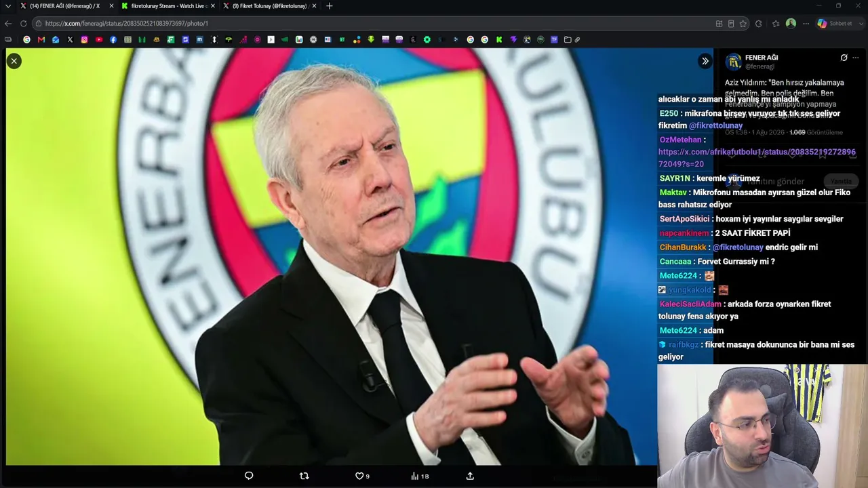Viewport: 868px width, 488px height.
Task: Open the Grok icon on the post
Action: pyautogui.click(x=844, y=58)
